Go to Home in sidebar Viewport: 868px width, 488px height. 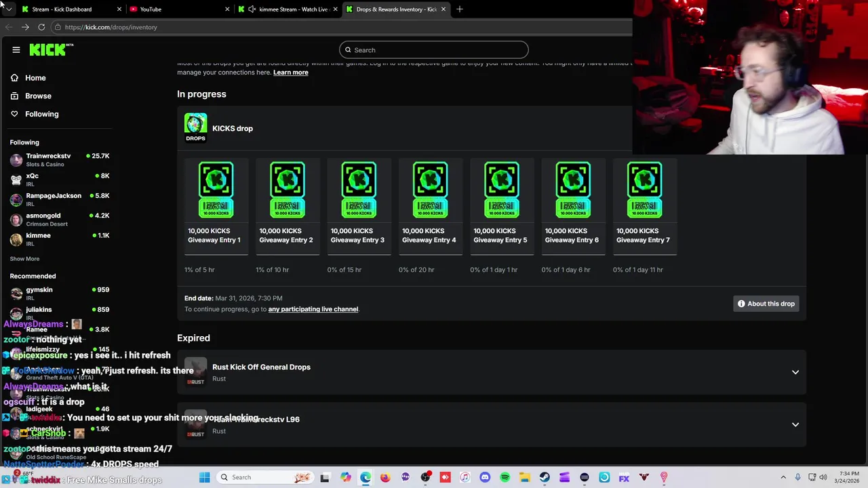35,78
